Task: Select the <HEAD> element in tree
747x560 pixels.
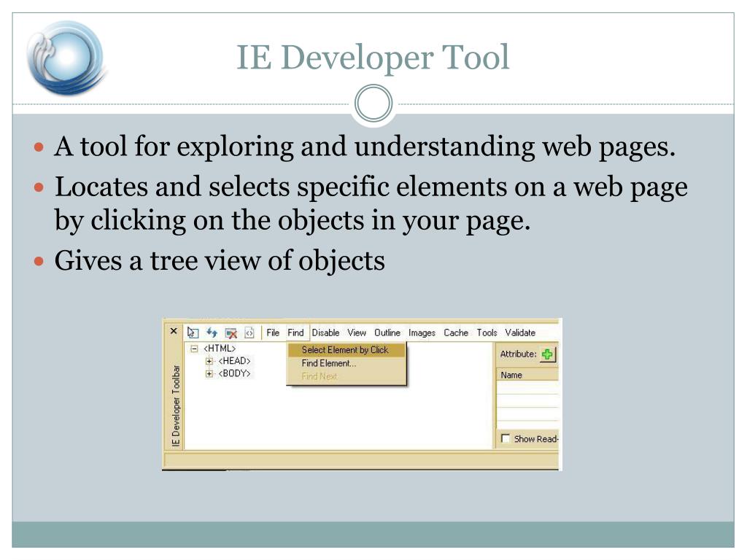Action: 234,361
